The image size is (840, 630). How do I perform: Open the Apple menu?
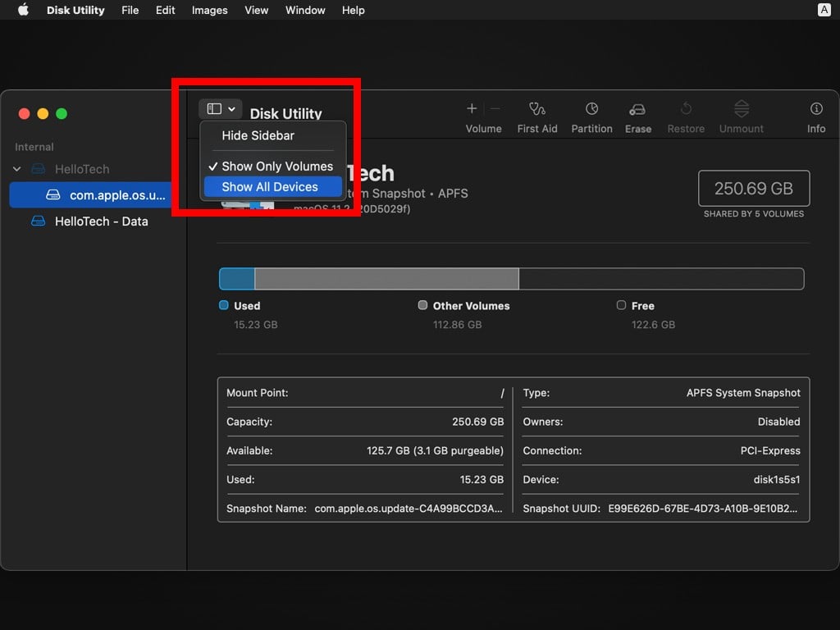23,10
